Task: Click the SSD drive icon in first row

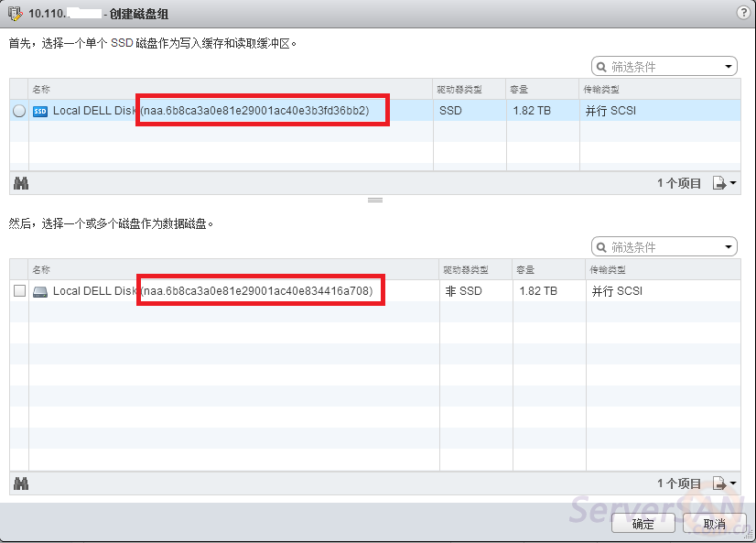Action: (40, 111)
